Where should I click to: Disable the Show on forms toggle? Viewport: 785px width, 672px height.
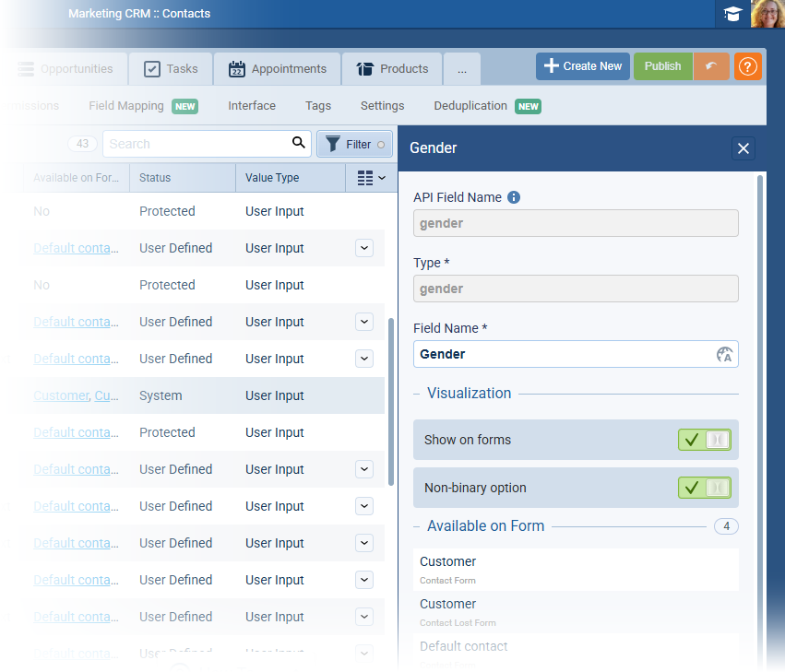pos(704,440)
